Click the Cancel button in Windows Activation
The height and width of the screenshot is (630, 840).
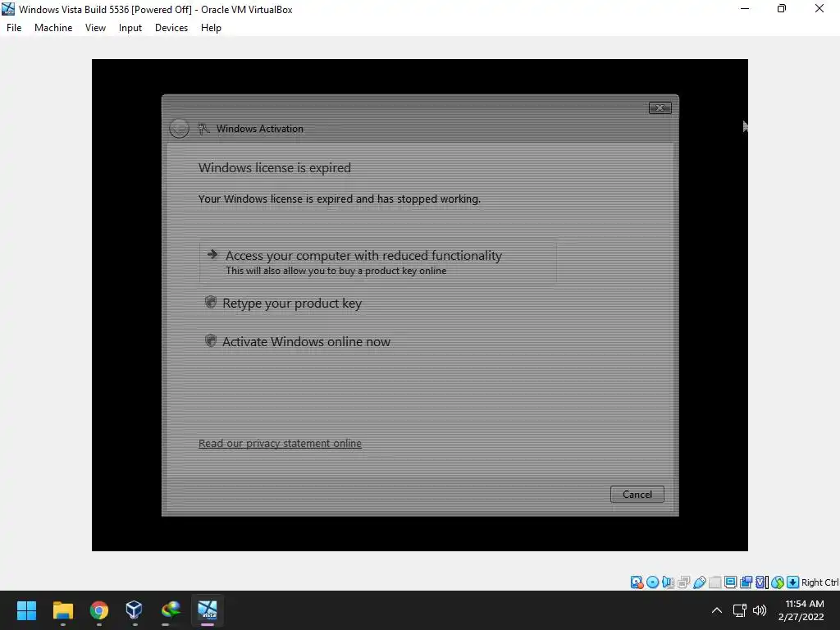(637, 495)
